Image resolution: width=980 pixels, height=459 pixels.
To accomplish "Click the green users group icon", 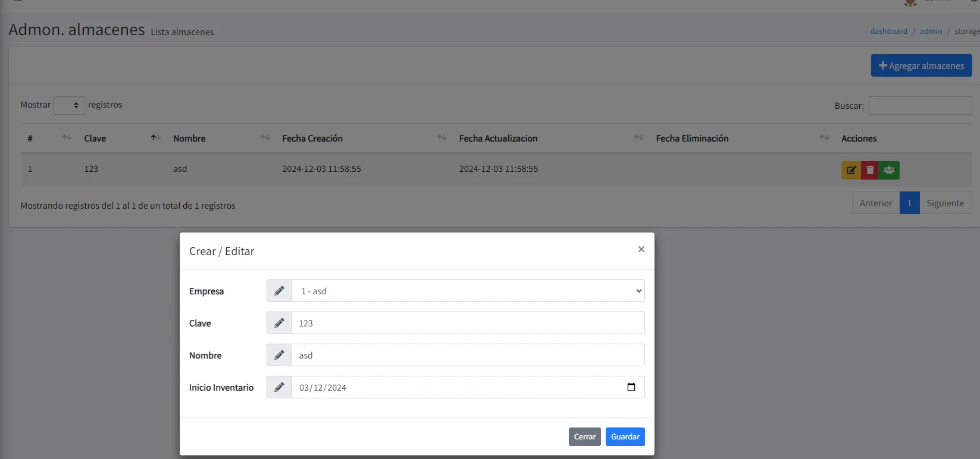I will pyautogui.click(x=889, y=170).
